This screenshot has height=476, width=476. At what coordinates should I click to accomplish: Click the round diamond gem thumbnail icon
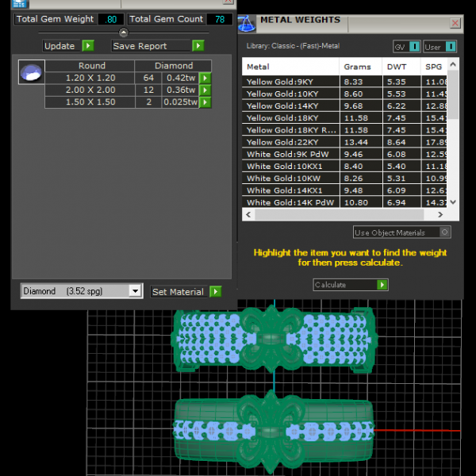pyautogui.click(x=30, y=73)
